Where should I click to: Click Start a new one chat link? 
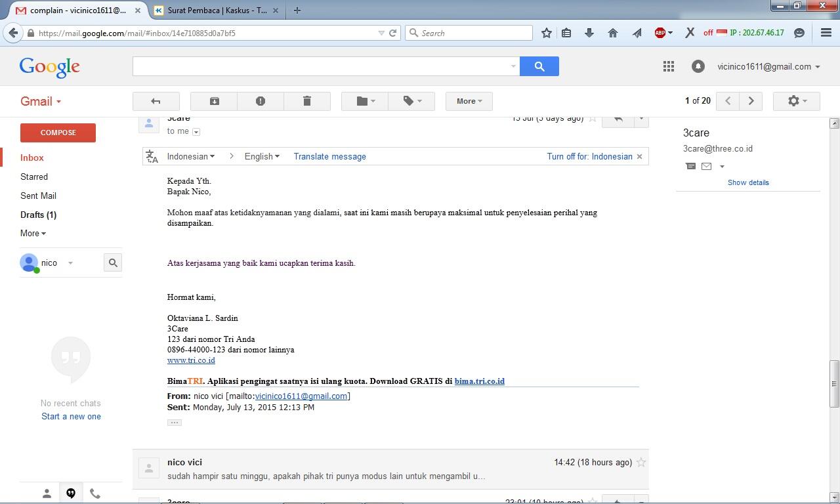pos(71,416)
